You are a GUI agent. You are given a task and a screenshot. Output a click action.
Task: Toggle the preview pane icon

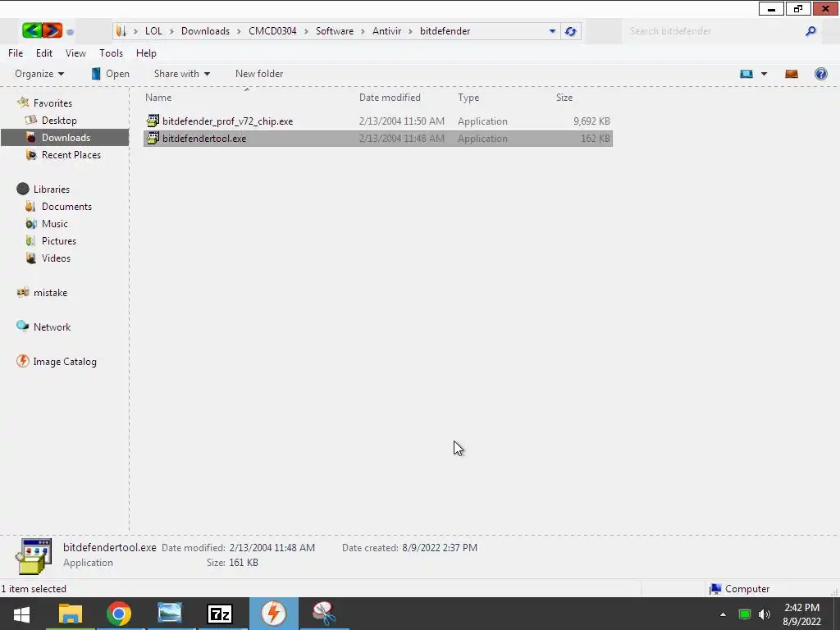click(x=792, y=74)
